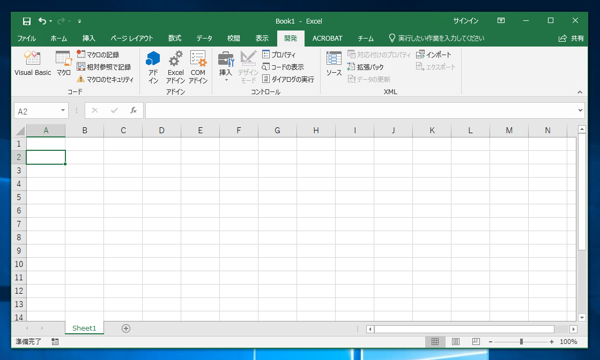
Task: Collapse the ribbon with the chevron
Action: click(580, 92)
